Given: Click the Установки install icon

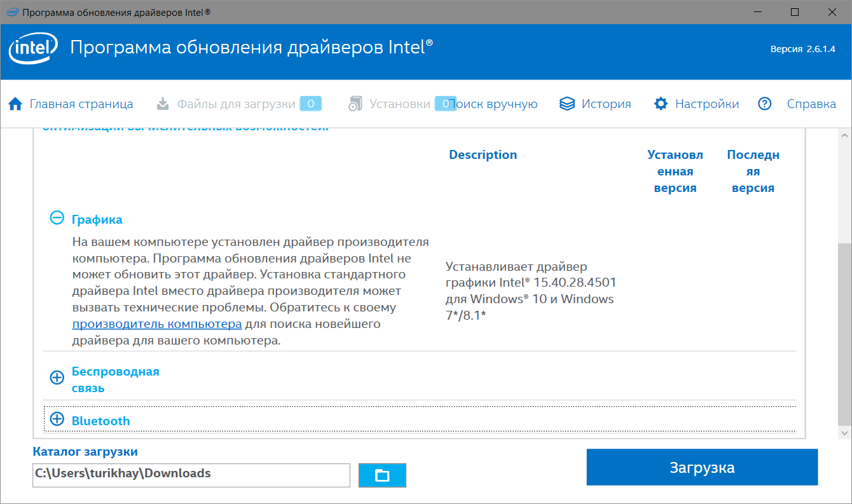Looking at the screenshot, I should [355, 104].
